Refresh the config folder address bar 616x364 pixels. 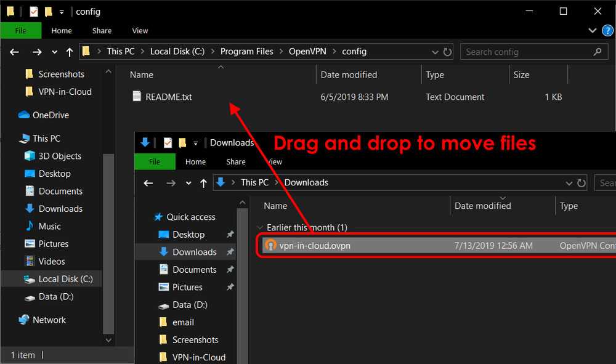click(x=448, y=52)
